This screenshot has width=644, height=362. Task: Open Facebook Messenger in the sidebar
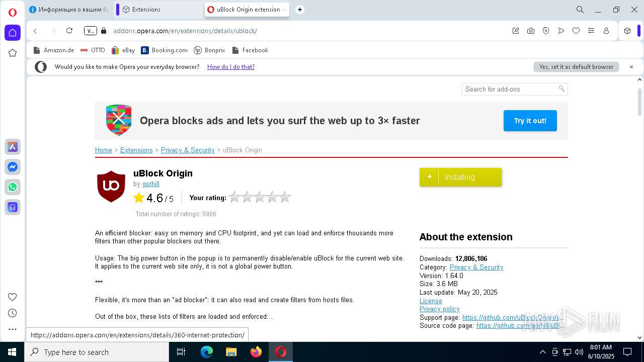13,167
